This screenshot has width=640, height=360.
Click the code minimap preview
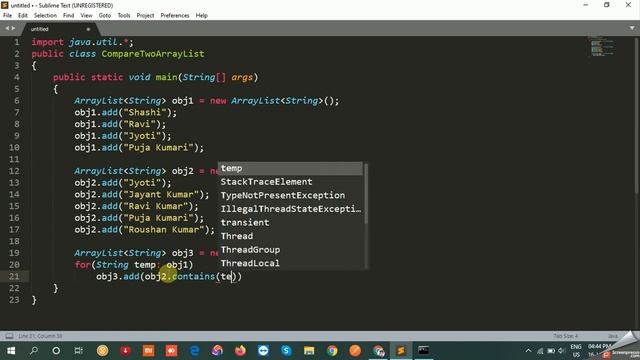602,47
